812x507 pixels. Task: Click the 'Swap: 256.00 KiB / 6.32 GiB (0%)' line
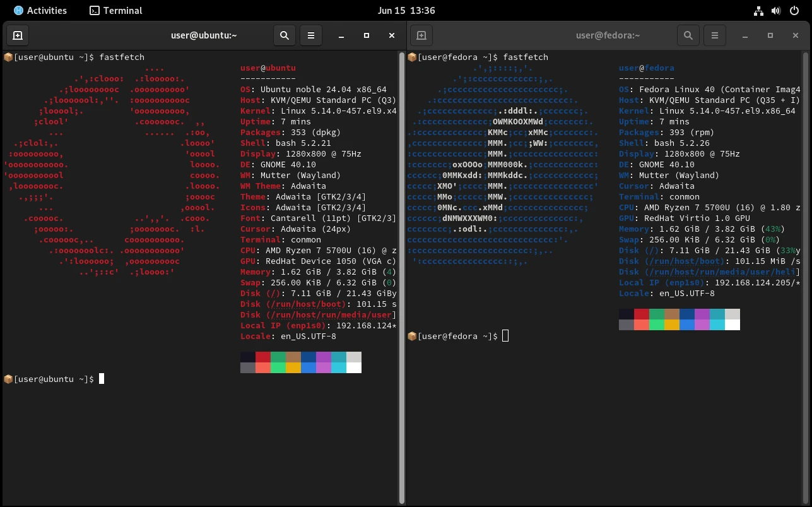[700, 240]
